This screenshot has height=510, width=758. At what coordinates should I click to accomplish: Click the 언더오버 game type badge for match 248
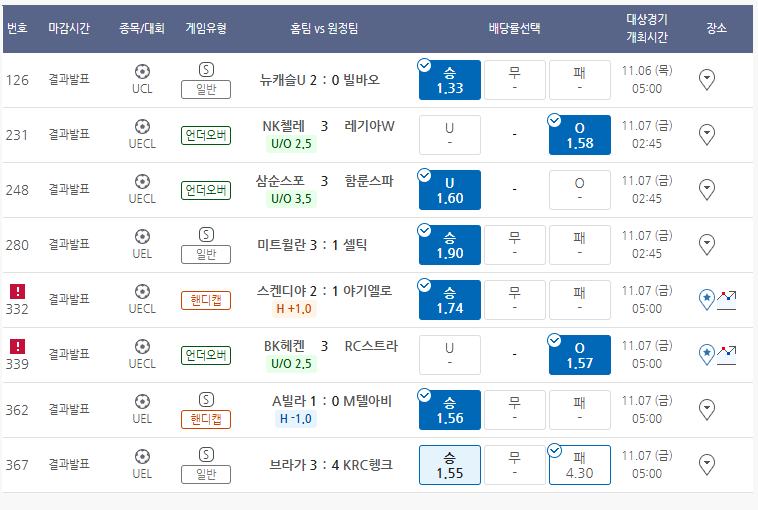206,190
